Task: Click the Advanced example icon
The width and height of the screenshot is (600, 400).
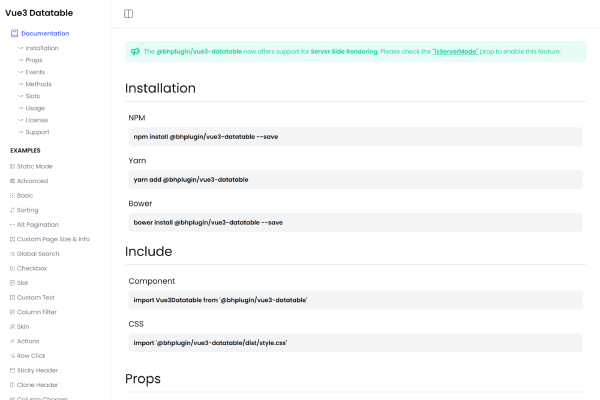Action: pyautogui.click(x=12, y=181)
